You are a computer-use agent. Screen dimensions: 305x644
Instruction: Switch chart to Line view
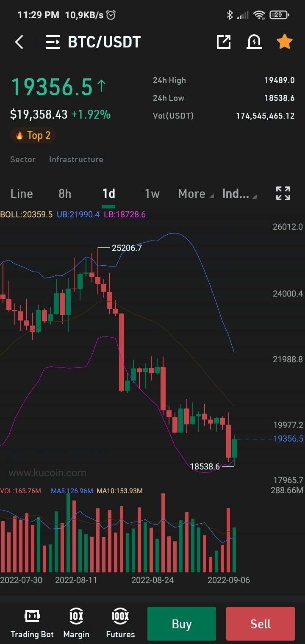(x=22, y=194)
